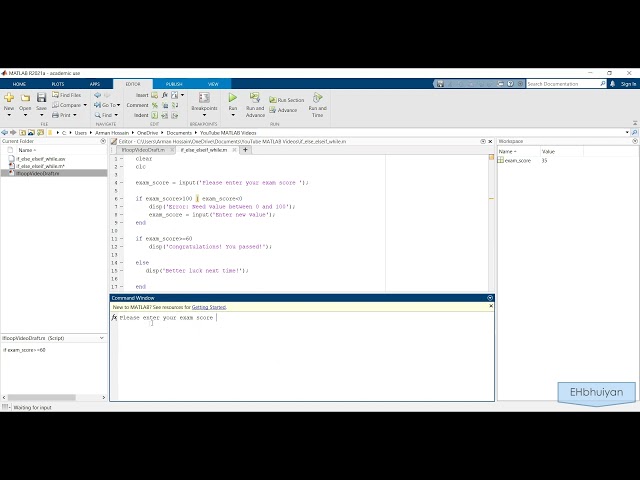Click the fx icon in Command Window
Screen dimensions: 640x480
114,317
